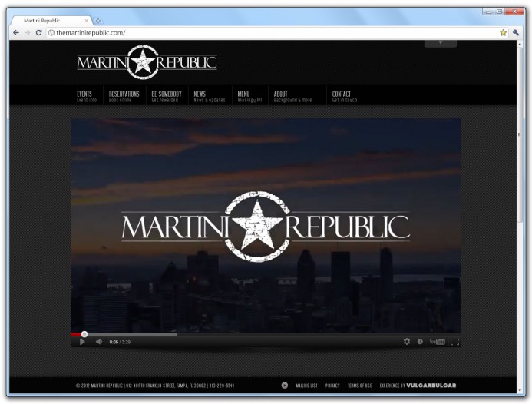This screenshot has height=404, width=532.
Task: Expand the dropdown handle at page top
Action: tap(441, 43)
